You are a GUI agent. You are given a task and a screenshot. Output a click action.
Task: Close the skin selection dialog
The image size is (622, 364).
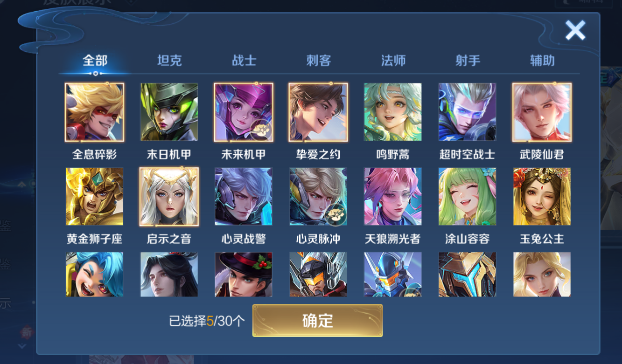575,31
